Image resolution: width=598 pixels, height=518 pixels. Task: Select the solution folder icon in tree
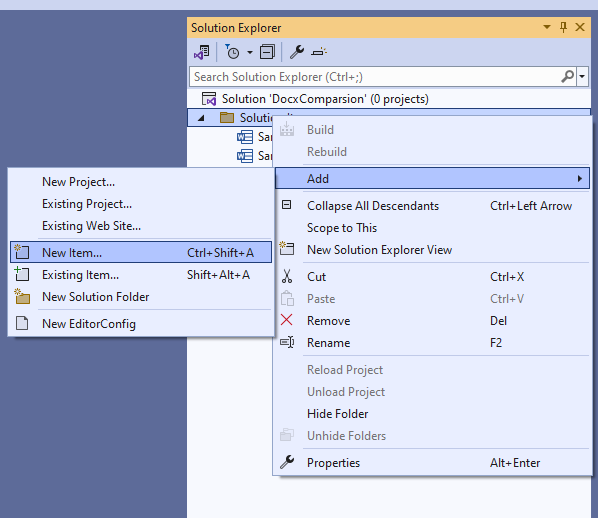tap(227, 117)
